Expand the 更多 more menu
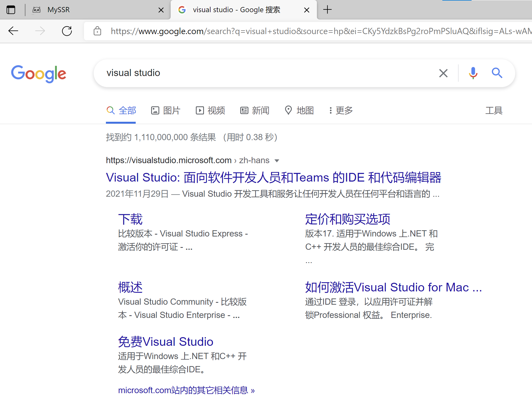Viewport: 532px width, 401px height. [x=341, y=111]
